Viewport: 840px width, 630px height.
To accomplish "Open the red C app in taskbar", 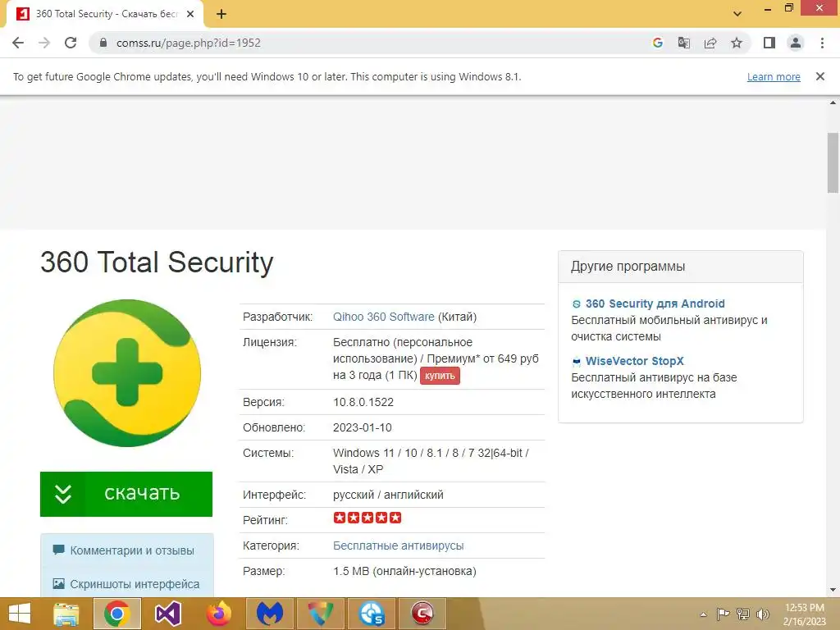I will coord(422,614).
